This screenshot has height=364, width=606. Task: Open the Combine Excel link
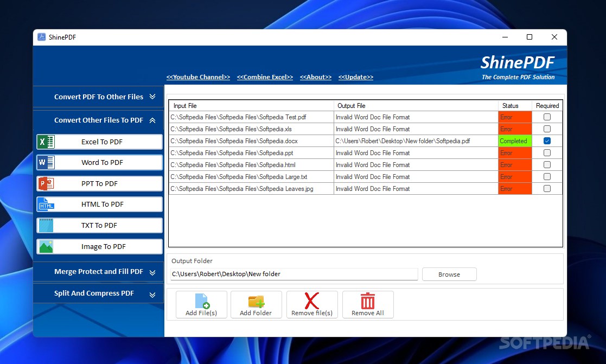(265, 77)
